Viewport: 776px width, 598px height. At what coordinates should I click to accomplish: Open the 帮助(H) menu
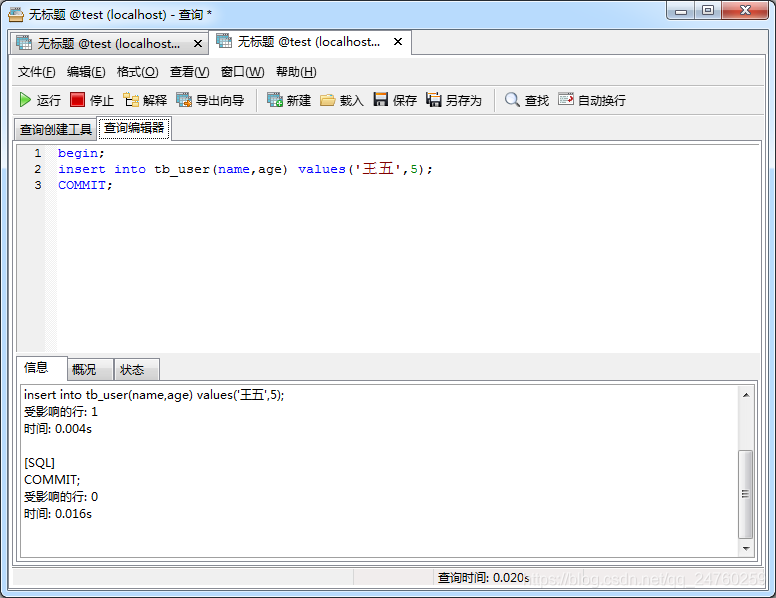click(x=296, y=72)
